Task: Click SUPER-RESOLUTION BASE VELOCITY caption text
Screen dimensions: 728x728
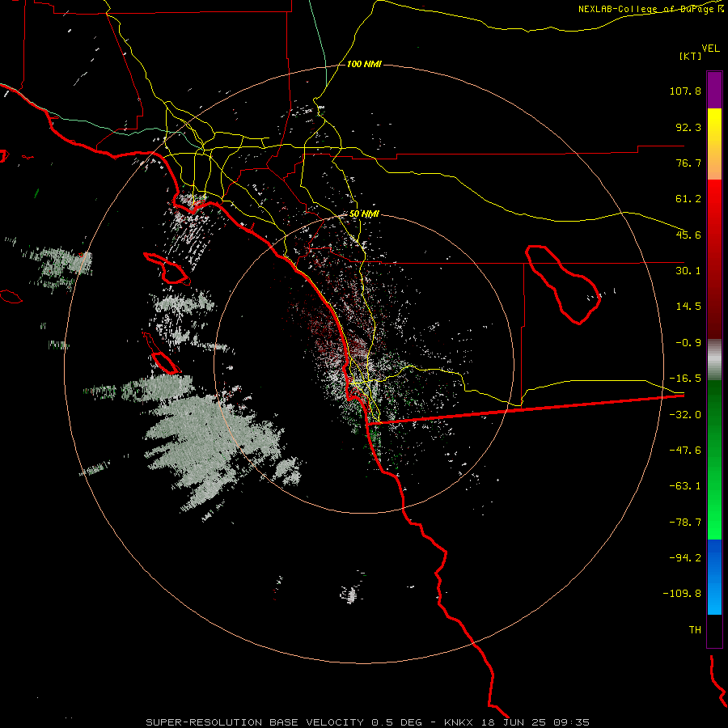Action: point(255,722)
